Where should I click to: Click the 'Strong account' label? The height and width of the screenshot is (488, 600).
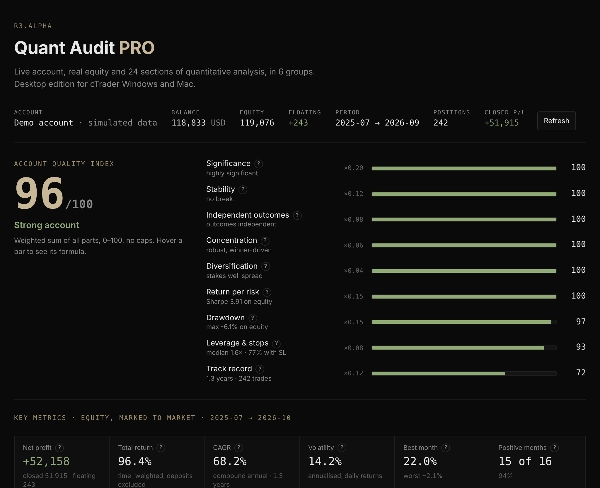[47, 225]
